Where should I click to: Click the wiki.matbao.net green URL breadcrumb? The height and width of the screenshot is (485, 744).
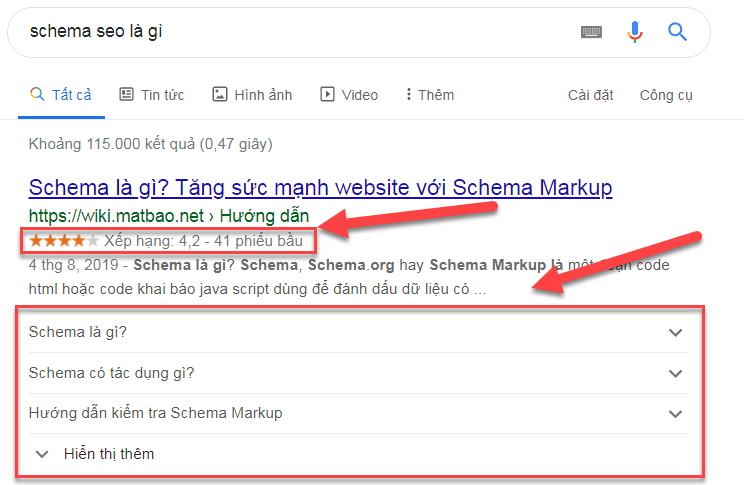pyautogui.click(x=169, y=216)
